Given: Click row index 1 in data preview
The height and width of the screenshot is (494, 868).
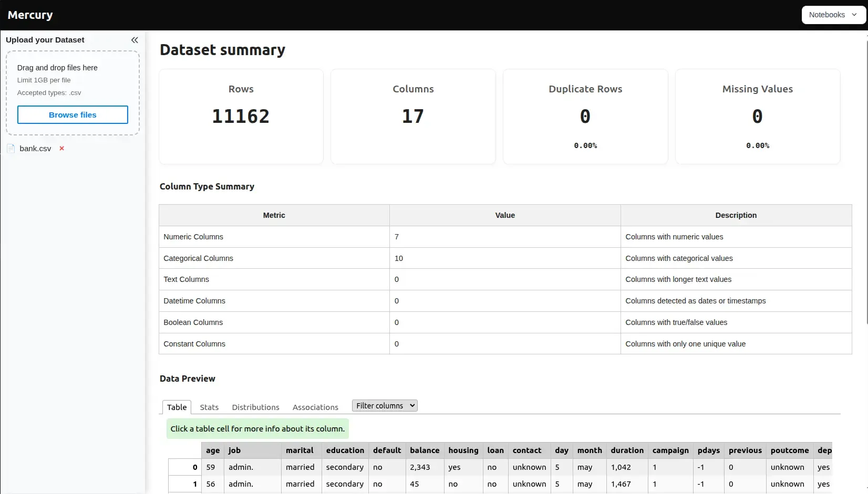Looking at the screenshot, I should click(x=185, y=484).
